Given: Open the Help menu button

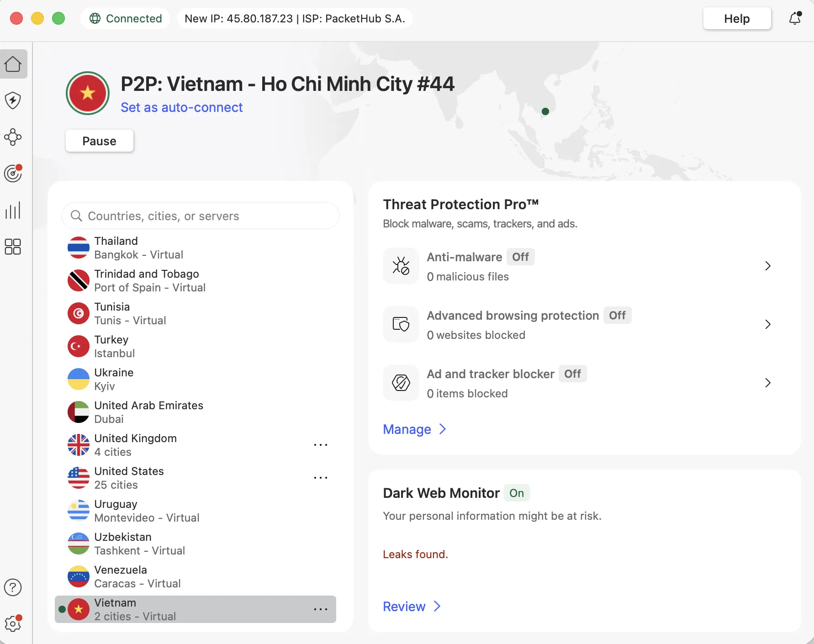Looking at the screenshot, I should coord(737,18).
